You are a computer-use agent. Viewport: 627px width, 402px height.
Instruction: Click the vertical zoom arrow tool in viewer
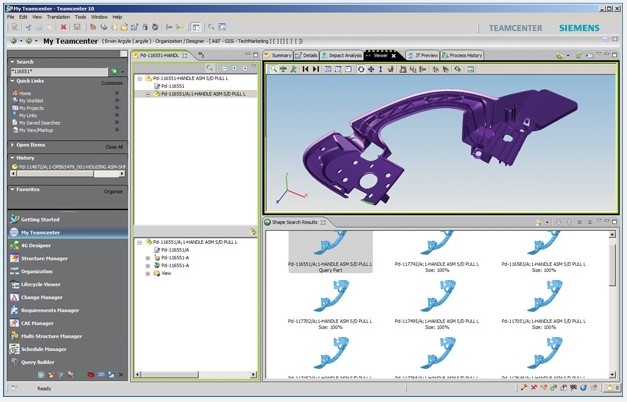click(380, 69)
